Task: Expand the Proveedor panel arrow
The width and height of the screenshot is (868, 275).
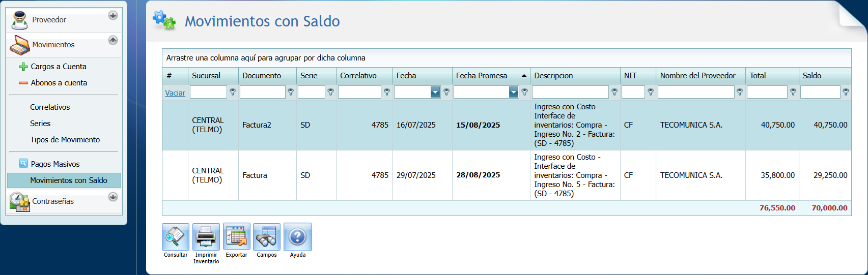Action: coord(113,15)
